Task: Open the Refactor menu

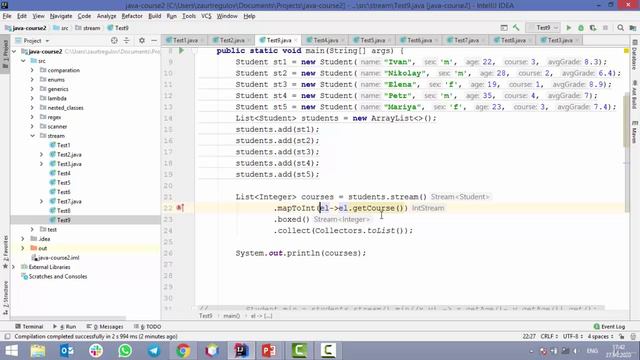Action: pos(132,16)
